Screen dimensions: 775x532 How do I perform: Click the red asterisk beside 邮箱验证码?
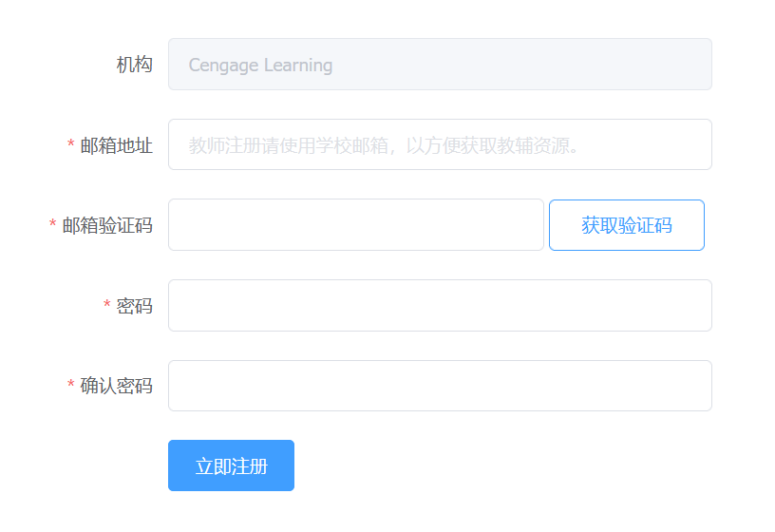53,226
